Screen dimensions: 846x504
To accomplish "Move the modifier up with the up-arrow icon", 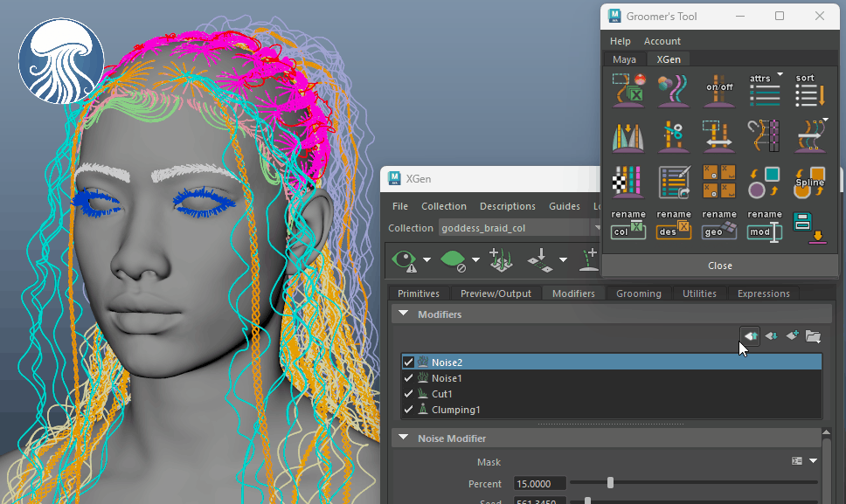I will tap(751, 335).
